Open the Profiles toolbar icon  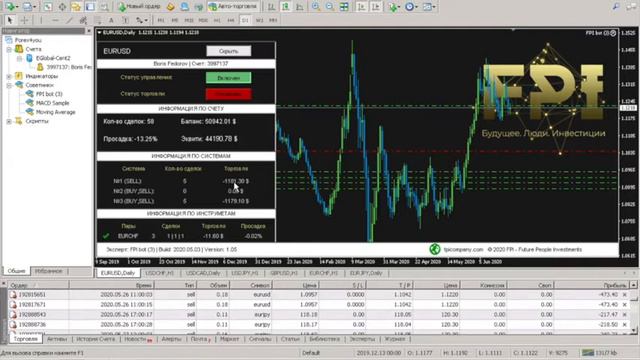(x=29, y=7)
